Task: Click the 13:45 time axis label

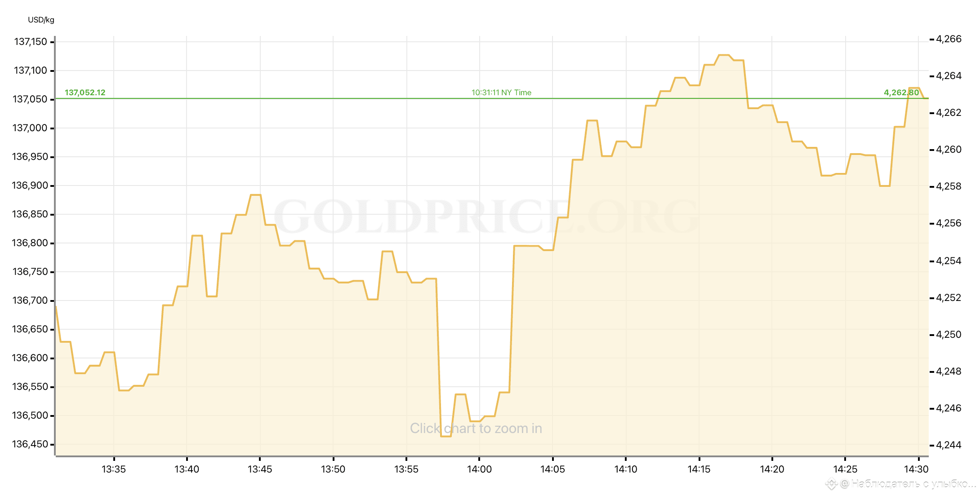Action: coord(260,469)
